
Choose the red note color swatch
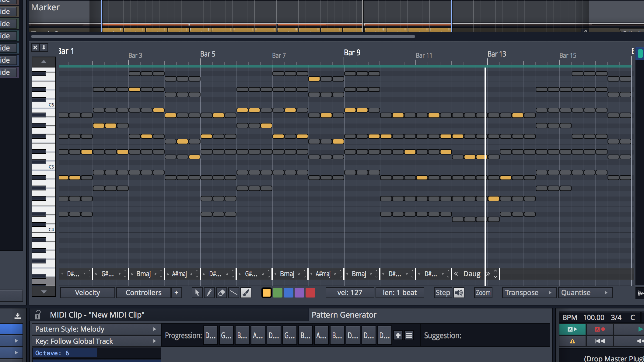(x=310, y=293)
